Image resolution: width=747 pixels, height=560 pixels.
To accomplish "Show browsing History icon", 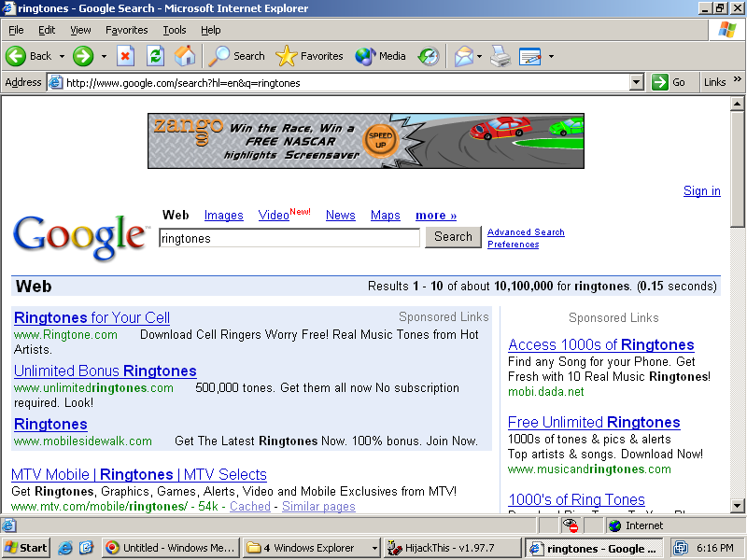I will point(429,56).
